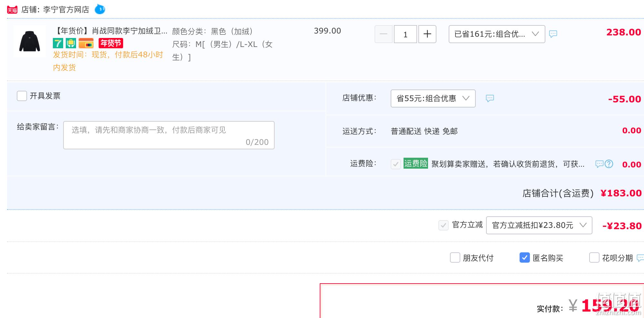Expand the 已省161元 promotion dropdown
Image resolution: width=644 pixels, height=318 pixels.
[497, 34]
